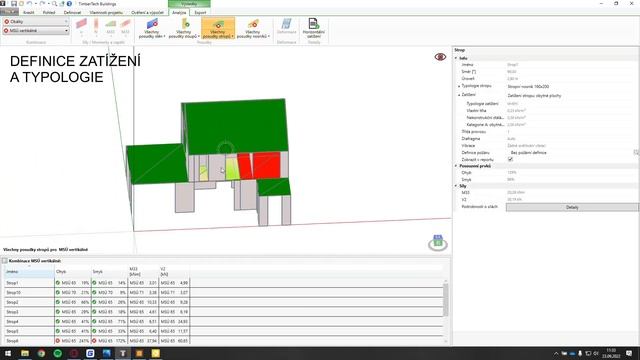This screenshot has height=360, width=640.
Task: Toggle the red eye visibility icon in viewport
Action: [440, 57]
